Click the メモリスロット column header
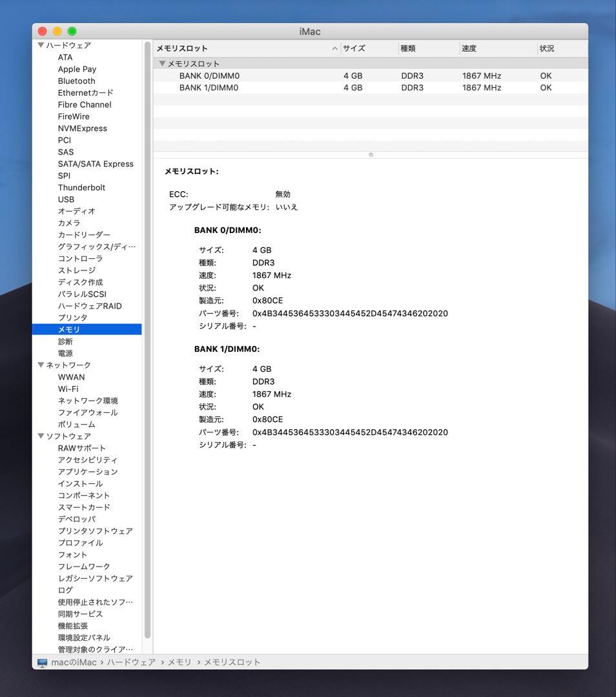The image size is (616, 697). [x=247, y=48]
